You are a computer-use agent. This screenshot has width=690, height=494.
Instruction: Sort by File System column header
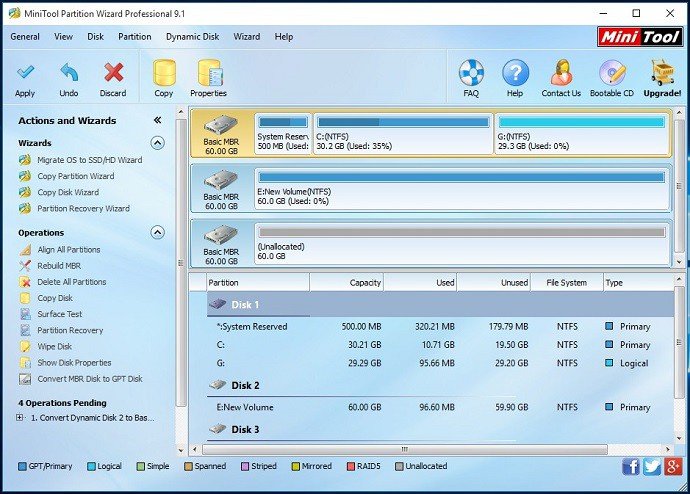567,282
